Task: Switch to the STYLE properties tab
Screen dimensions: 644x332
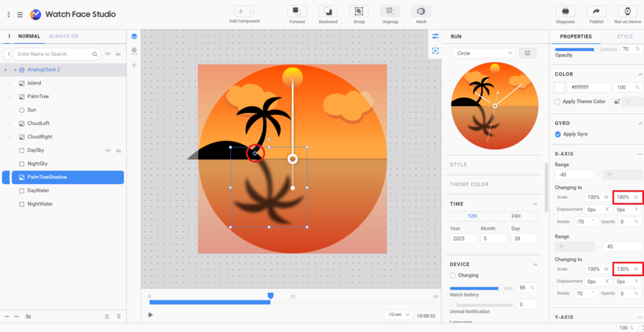Action: [624, 37]
